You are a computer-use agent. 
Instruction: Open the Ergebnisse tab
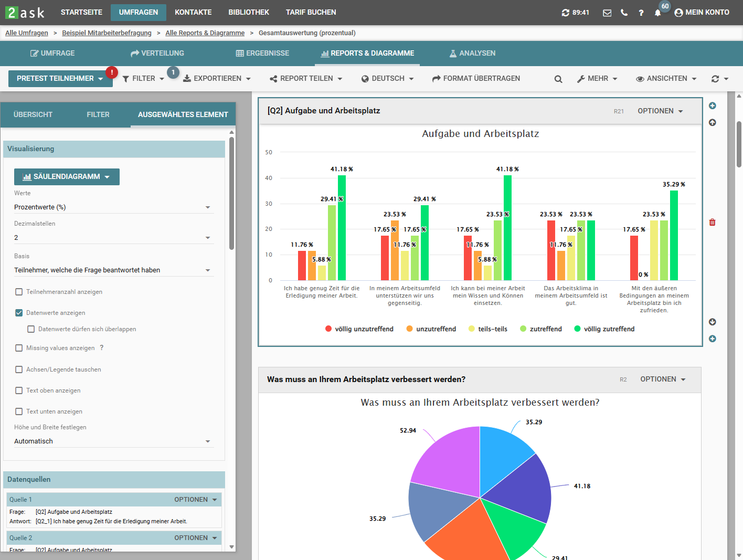(262, 53)
